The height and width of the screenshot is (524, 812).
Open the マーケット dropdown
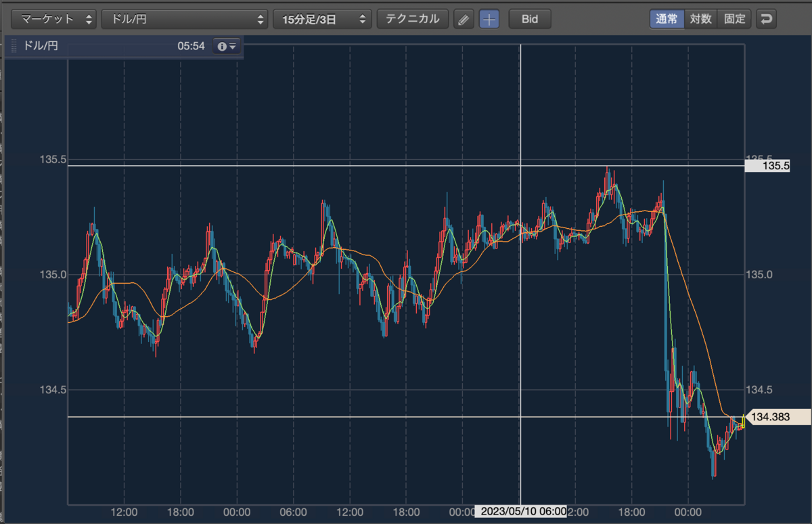tap(54, 19)
